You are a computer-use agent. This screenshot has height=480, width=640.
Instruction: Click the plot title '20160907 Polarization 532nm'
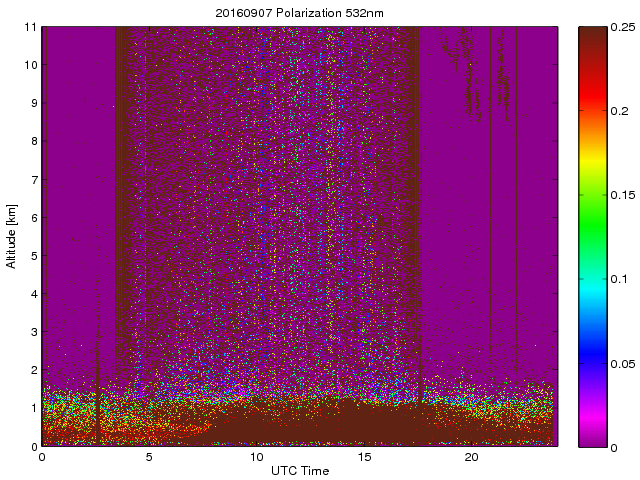300,13
